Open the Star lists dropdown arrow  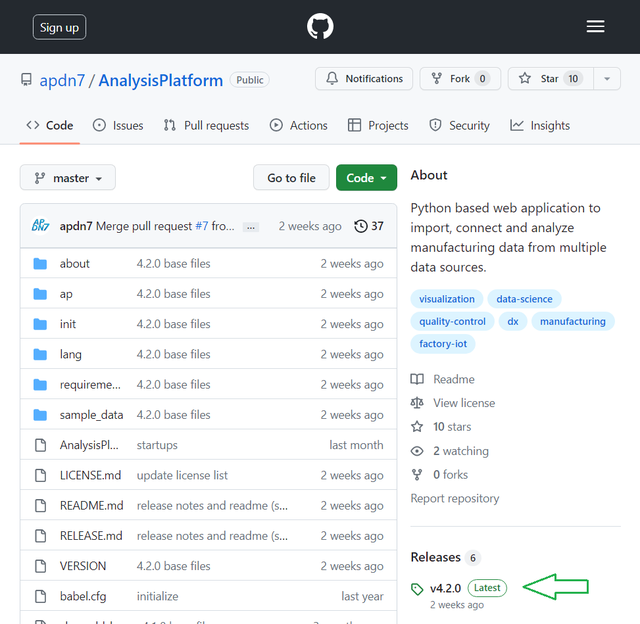pos(607,79)
